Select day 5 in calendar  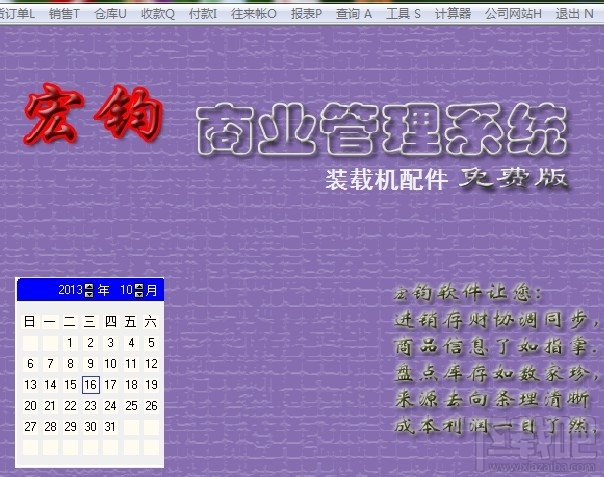(x=151, y=343)
